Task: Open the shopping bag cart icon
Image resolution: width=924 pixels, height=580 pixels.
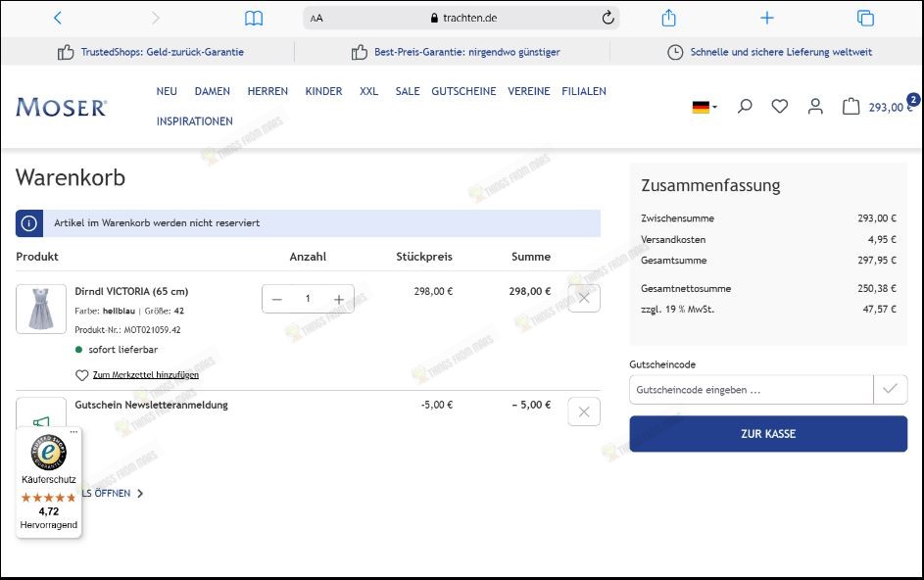Action: click(851, 107)
